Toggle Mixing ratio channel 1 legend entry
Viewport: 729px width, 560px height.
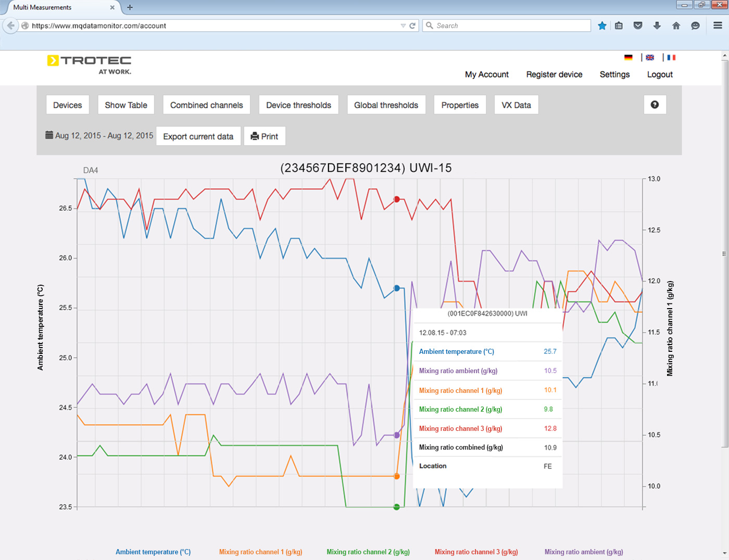tap(260, 552)
